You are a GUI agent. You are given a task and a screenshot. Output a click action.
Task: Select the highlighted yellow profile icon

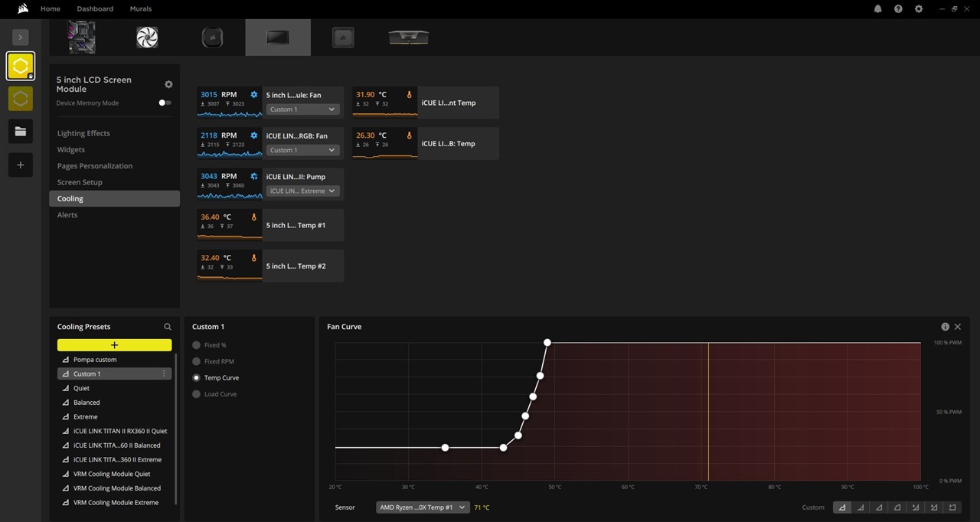(21, 67)
